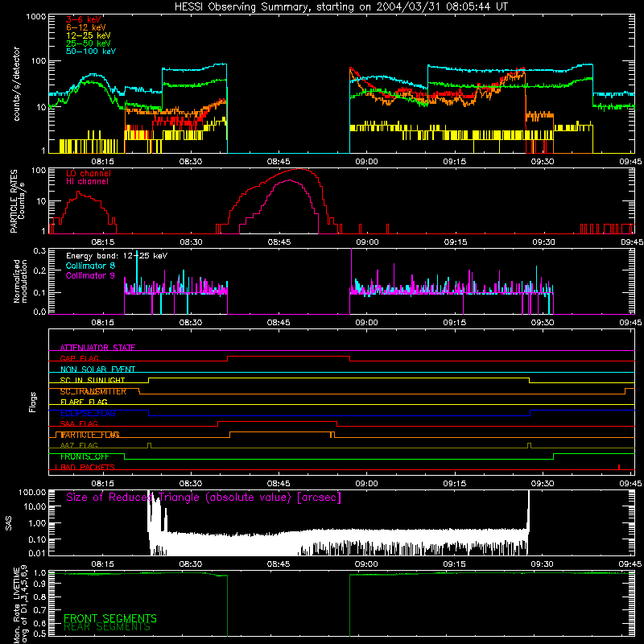Click the '1.0' value on the livetime axis
This screenshot has width=644, height=644.
39,572
